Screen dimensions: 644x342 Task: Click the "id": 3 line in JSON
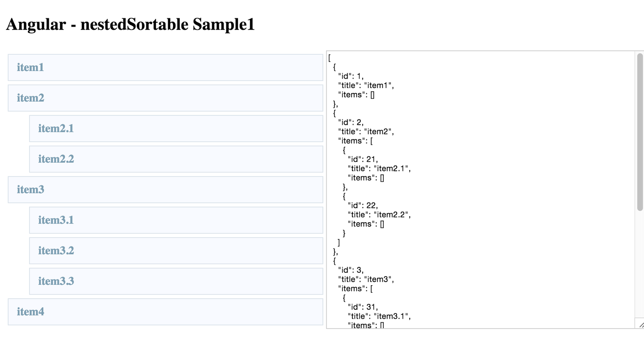(x=351, y=270)
